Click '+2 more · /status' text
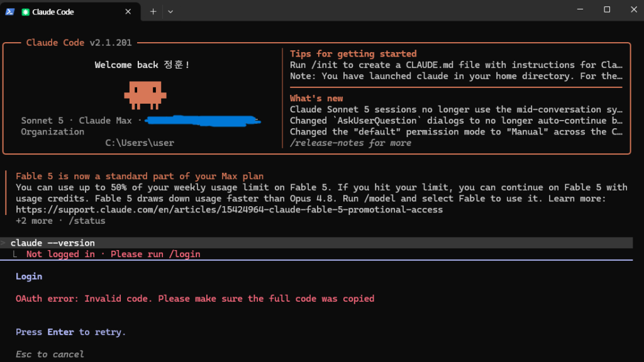Viewport: 644px width, 362px height. 60,221
